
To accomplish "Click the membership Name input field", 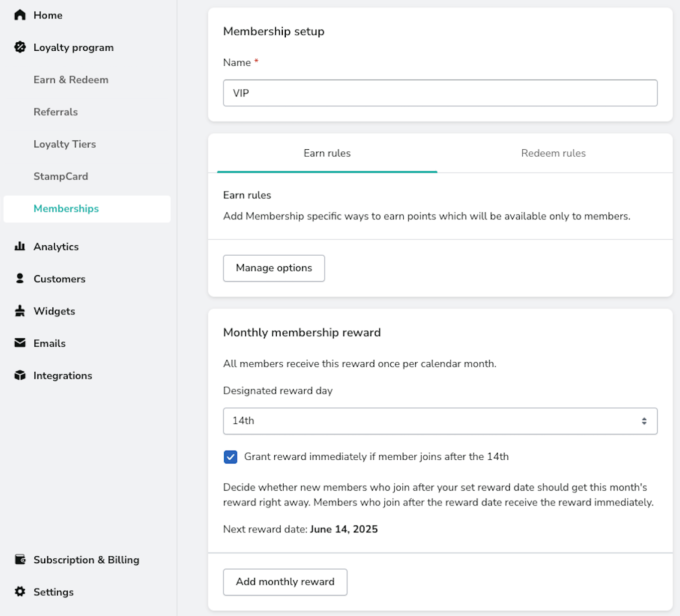I will coord(440,93).
